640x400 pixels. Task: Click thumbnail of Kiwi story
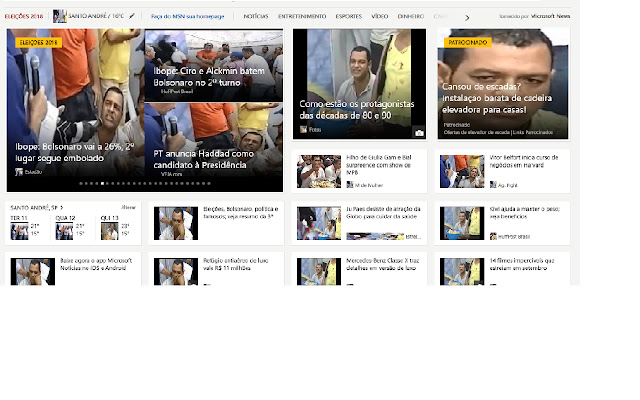point(462,223)
